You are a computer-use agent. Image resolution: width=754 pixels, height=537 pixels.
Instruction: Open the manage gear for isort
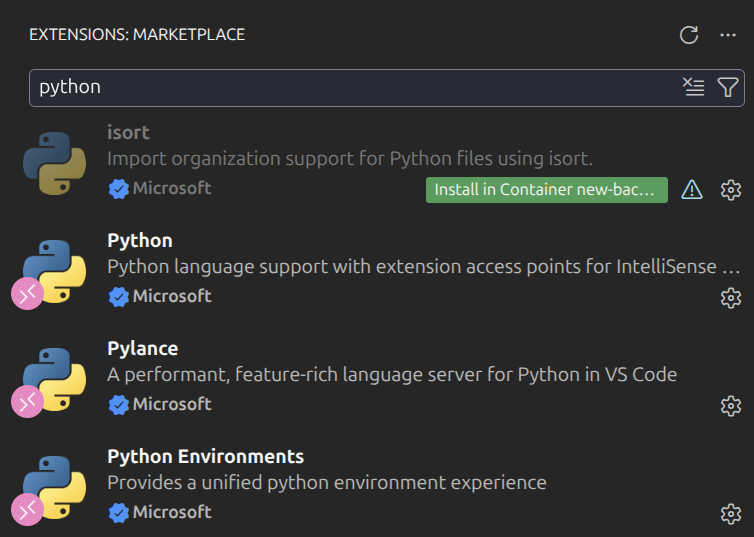tap(730, 189)
